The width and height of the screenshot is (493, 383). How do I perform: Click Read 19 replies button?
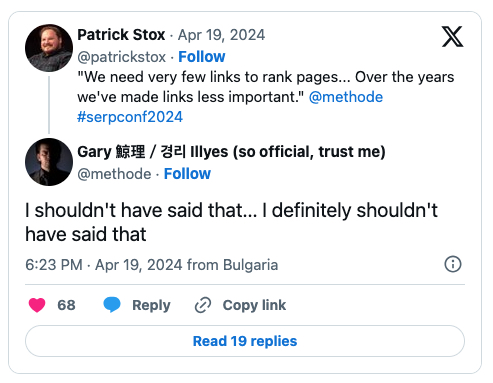245,341
